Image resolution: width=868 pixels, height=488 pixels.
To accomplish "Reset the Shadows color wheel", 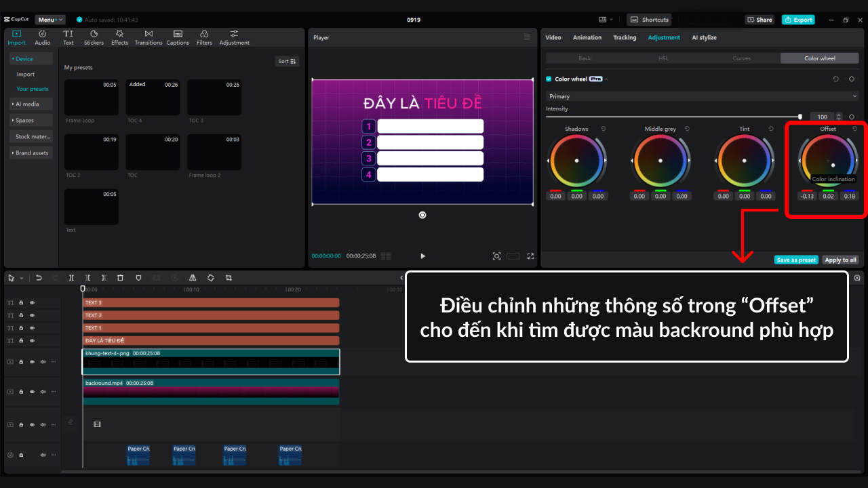I will pyautogui.click(x=603, y=129).
